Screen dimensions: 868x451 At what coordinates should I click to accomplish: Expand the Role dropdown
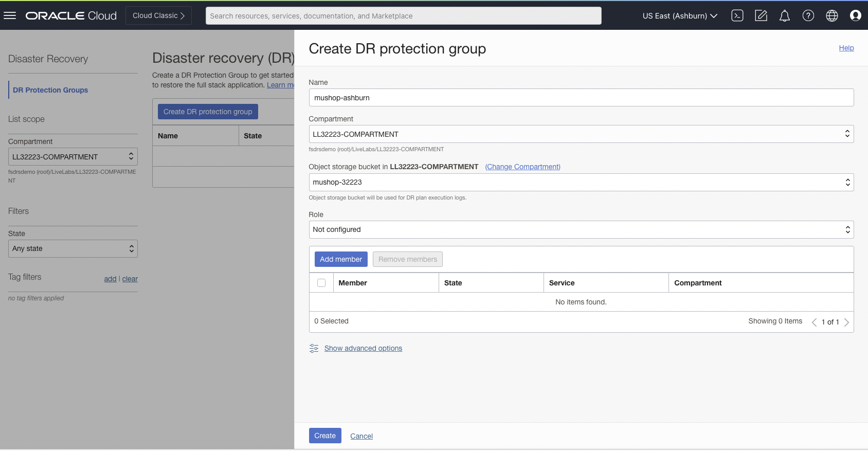tap(581, 230)
